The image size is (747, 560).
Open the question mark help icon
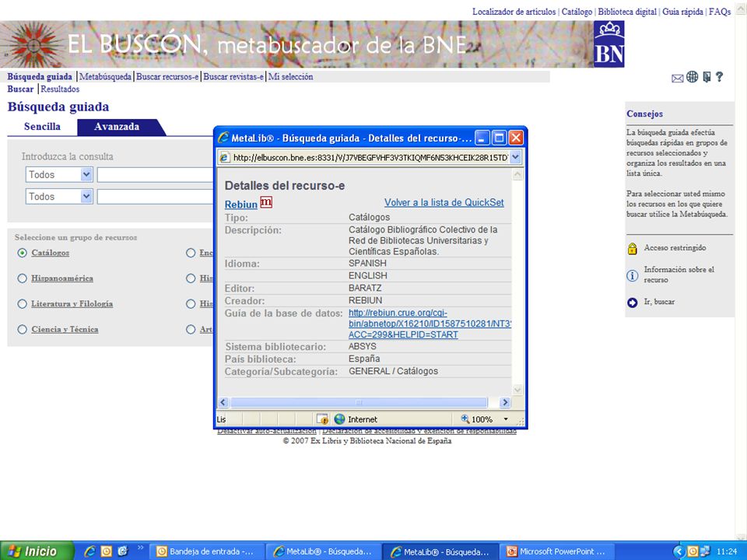[719, 77]
